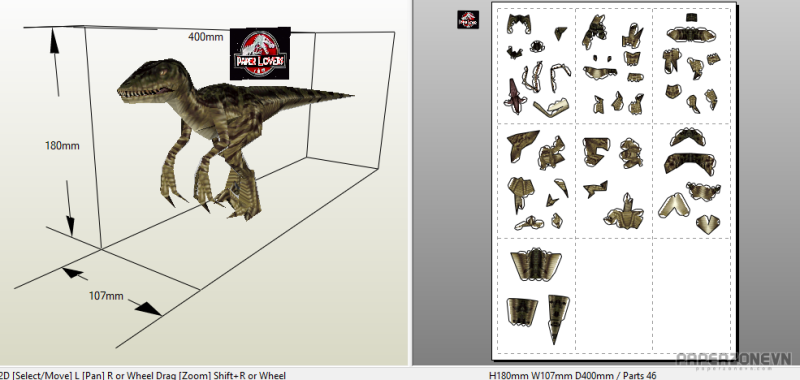Viewport: 800px width, 380px height.
Task: Click the Paper Lovers logo in 3D view
Action: [260, 54]
